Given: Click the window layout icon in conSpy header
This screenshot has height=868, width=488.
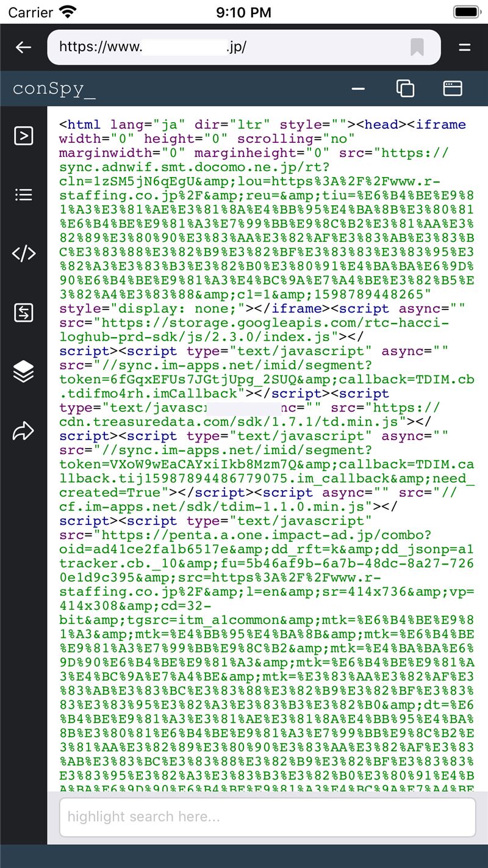Looking at the screenshot, I should 452,89.
